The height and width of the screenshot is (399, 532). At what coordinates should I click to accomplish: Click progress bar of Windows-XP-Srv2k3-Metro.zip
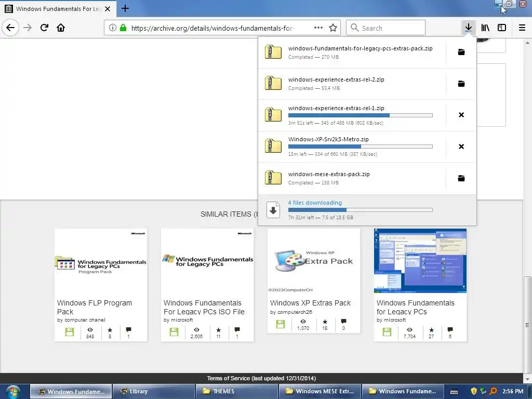[x=361, y=147]
